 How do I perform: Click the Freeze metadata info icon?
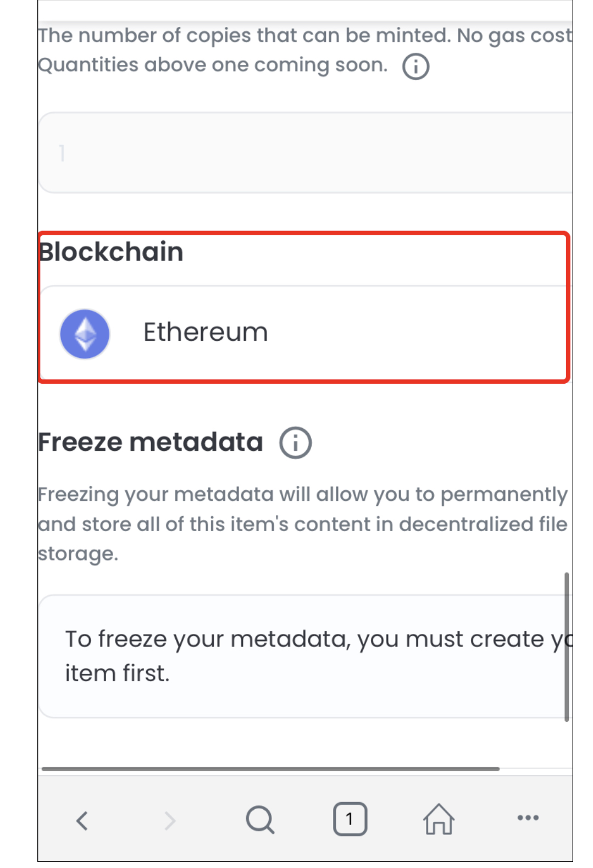pyautogui.click(x=296, y=443)
